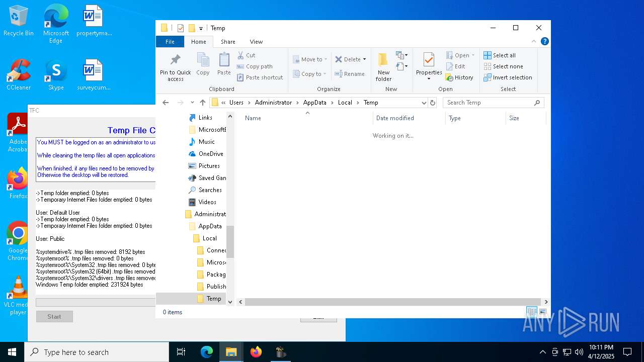
Task: Open Microsoft Edge desktop shortcut
Action: point(56,24)
